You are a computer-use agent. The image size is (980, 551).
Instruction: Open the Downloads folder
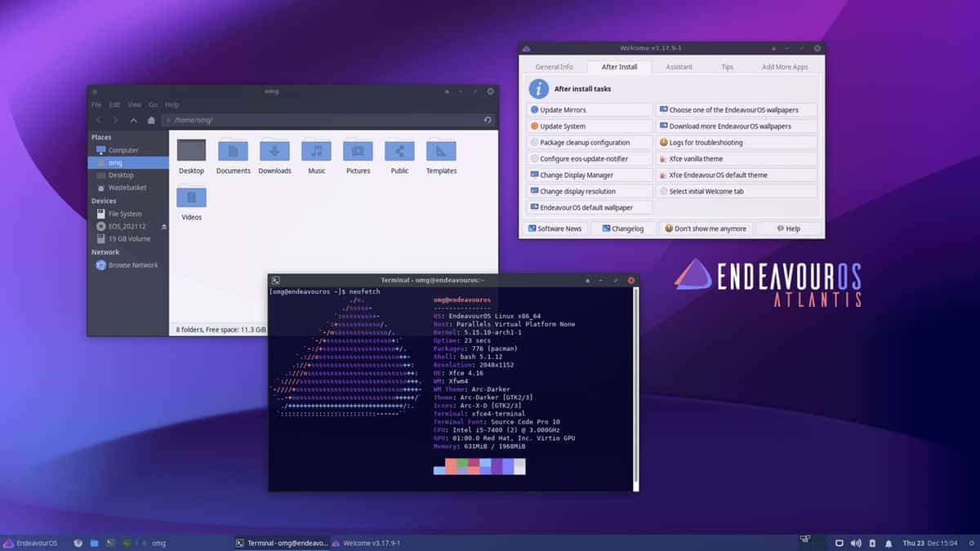[274, 155]
